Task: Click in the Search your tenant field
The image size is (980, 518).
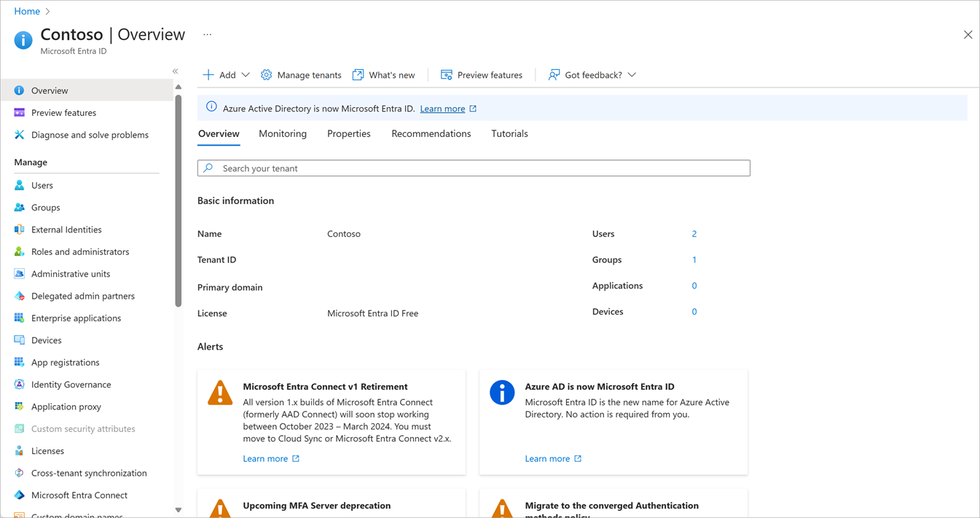Action: coord(474,168)
